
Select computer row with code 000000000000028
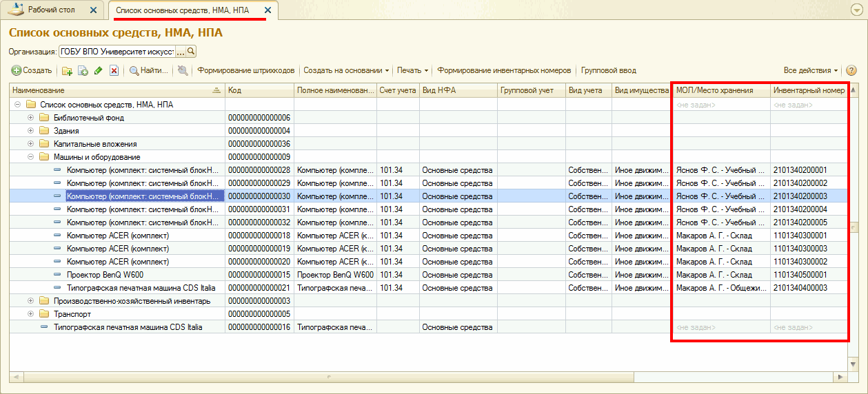click(x=429, y=170)
